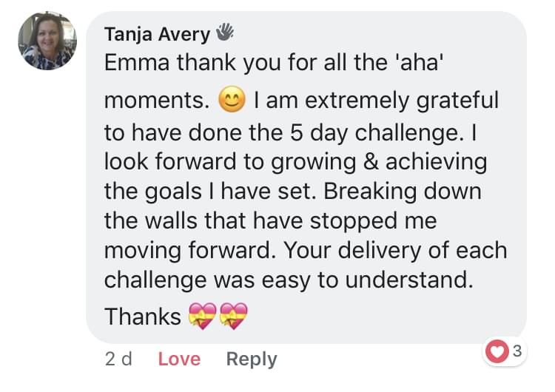Click the smiling face emoji

tap(232, 101)
